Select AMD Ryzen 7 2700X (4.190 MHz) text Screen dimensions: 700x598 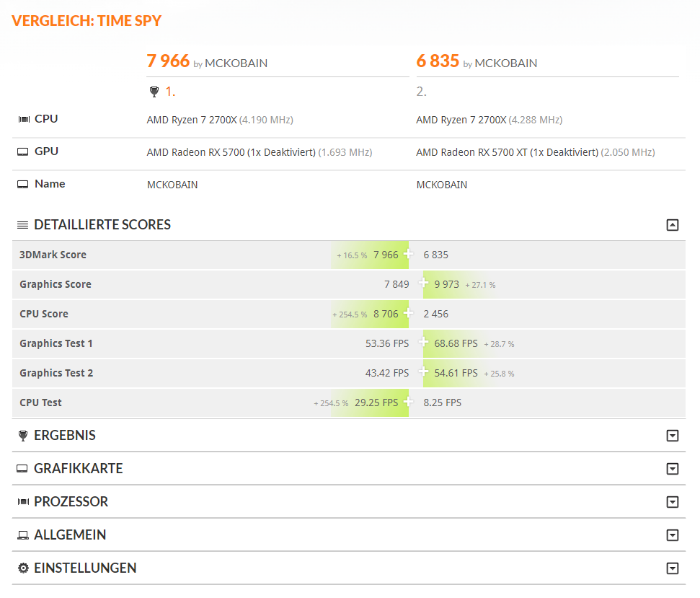pyautogui.click(x=220, y=120)
